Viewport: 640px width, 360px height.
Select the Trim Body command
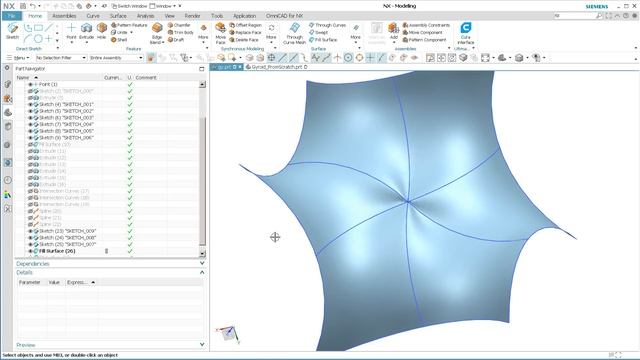click(x=180, y=32)
